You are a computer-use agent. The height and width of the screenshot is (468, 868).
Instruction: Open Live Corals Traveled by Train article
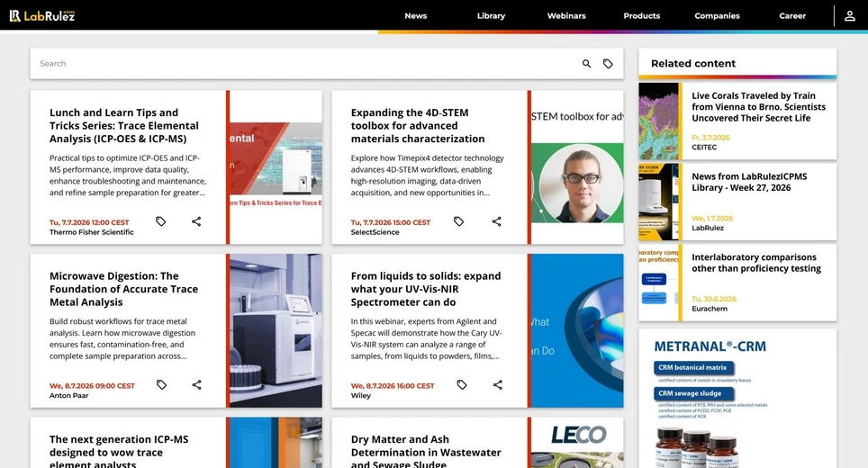coord(758,107)
